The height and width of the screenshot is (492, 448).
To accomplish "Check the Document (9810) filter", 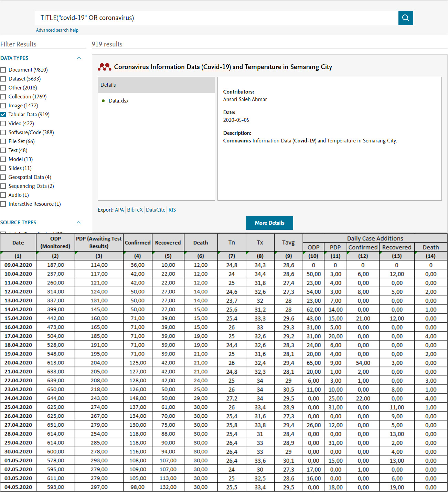I will [3, 70].
